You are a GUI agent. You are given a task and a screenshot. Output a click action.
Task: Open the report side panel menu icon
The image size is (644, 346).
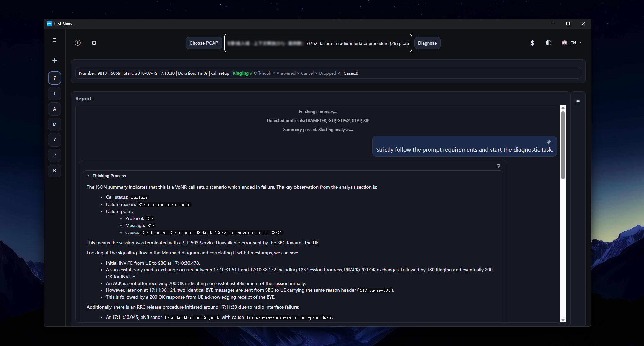point(578,102)
